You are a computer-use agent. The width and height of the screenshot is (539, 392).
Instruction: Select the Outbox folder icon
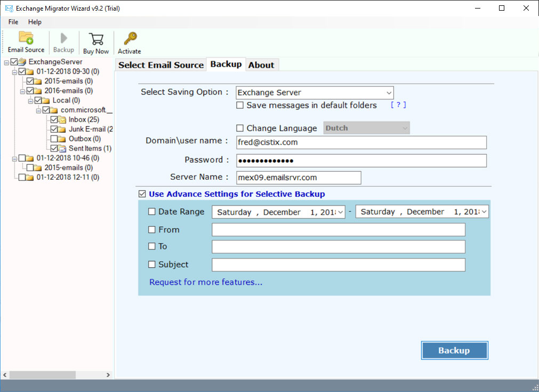click(x=62, y=139)
